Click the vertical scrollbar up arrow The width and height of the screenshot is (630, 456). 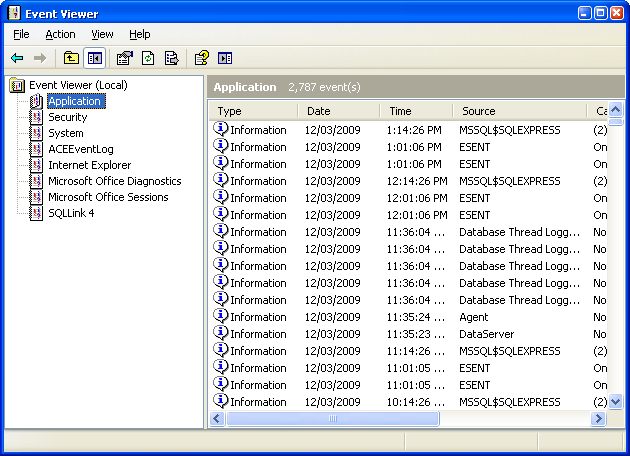616,109
